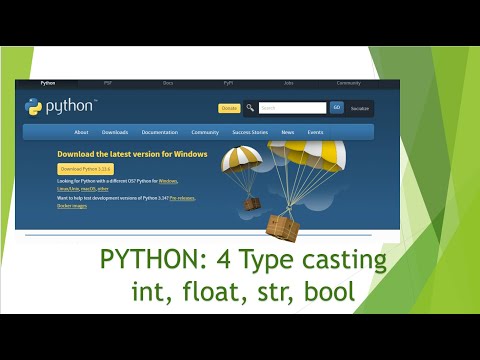Click the Python logo
The height and width of the screenshot is (360, 480).
pyautogui.click(x=61, y=107)
